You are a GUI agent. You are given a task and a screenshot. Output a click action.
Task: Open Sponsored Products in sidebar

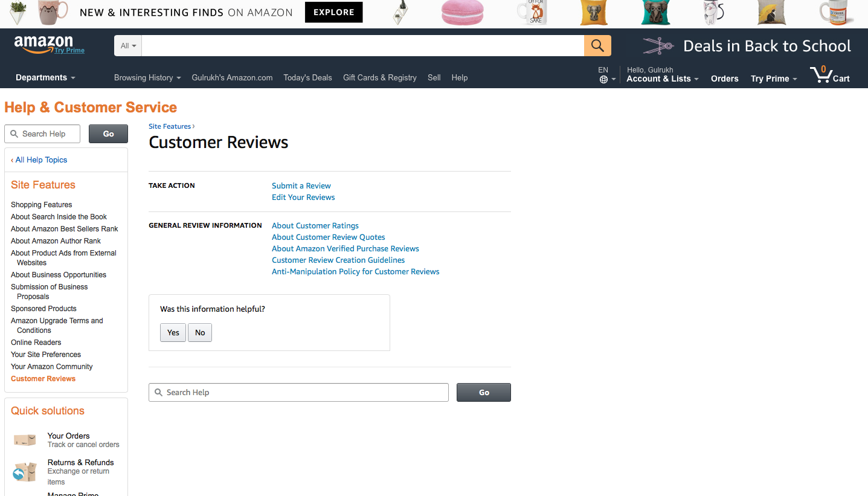(x=43, y=309)
